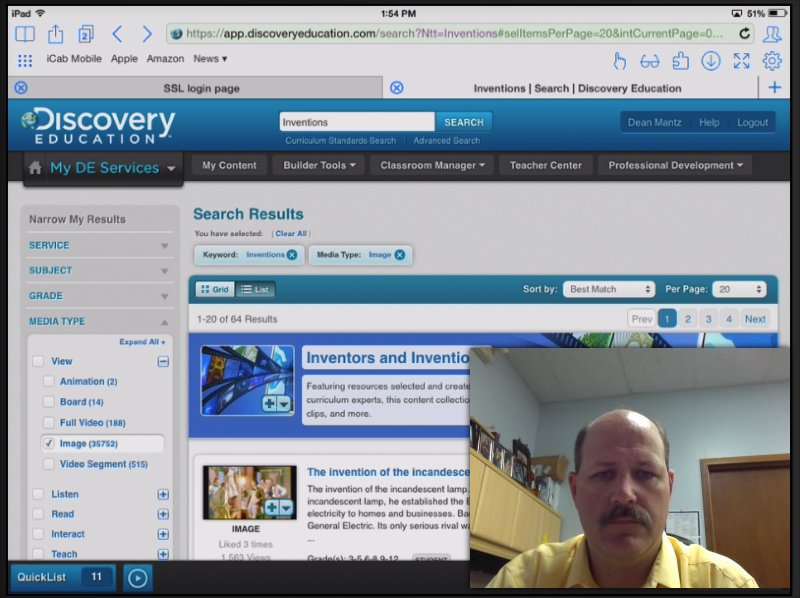Open the Sort by Best Match dropdown
The image size is (800, 598).
click(609, 288)
